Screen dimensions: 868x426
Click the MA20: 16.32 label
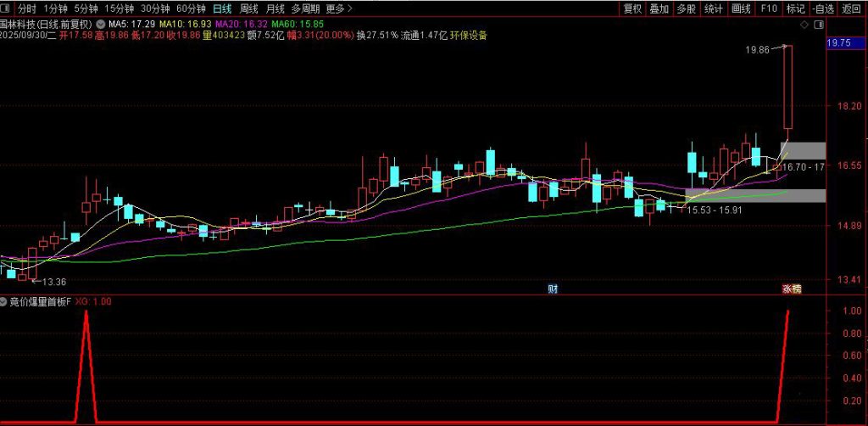point(242,25)
